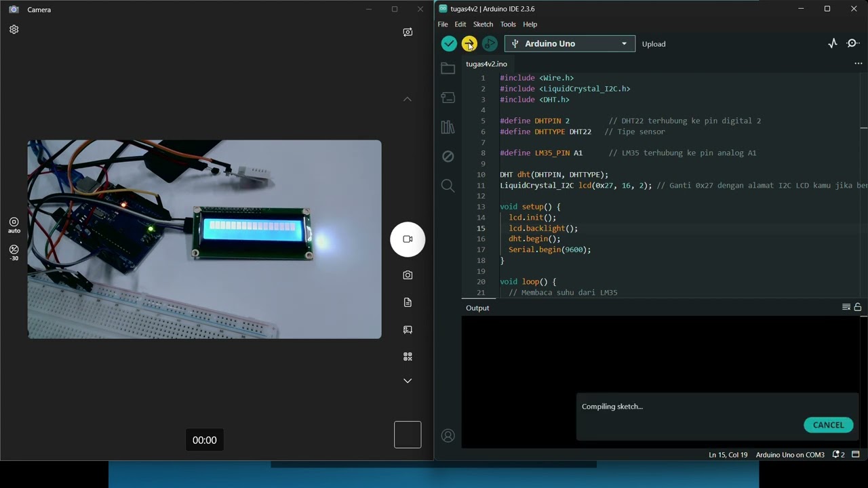Click the void loop() line
The height and width of the screenshot is (488, 868).
528,282
